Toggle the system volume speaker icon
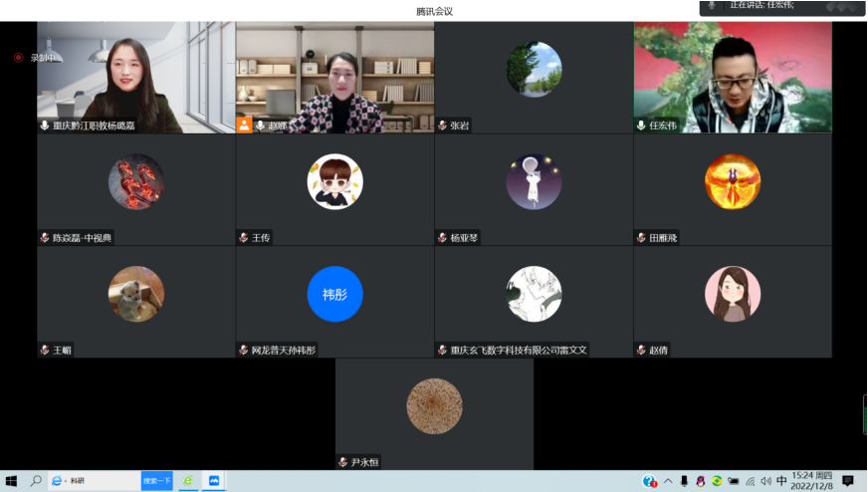 766,481
